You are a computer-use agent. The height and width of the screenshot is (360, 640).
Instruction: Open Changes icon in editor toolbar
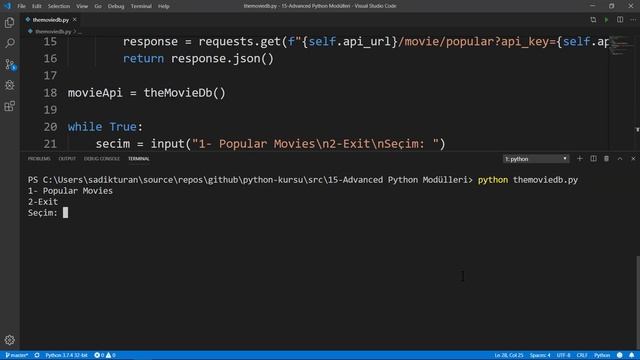coord(593,20)
